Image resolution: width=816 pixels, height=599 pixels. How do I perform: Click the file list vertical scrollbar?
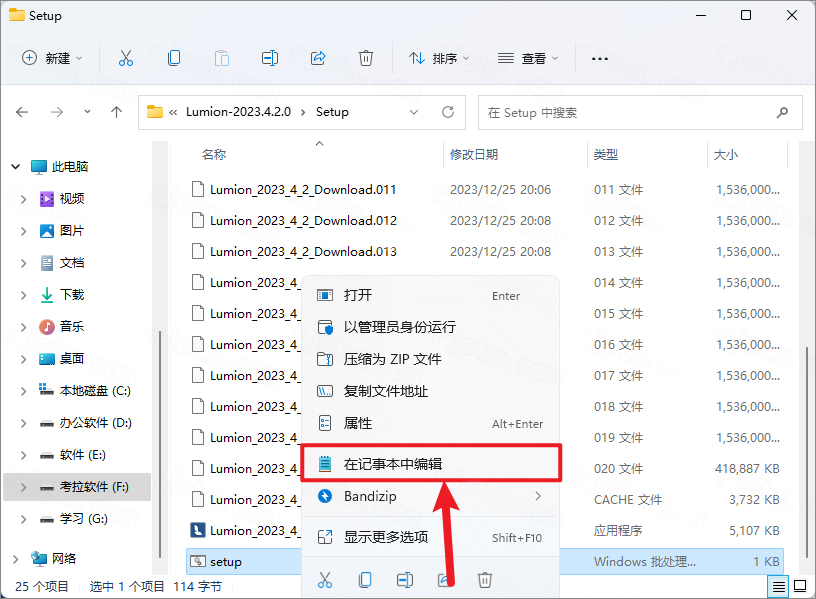point(806,453)
